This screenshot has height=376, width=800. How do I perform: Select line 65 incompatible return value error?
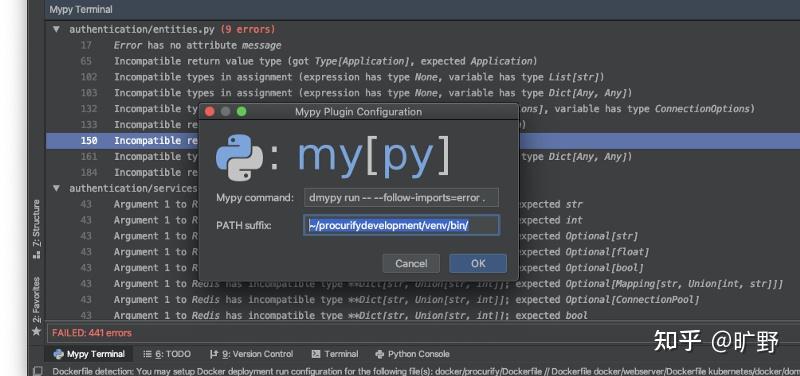click(423, 61)
